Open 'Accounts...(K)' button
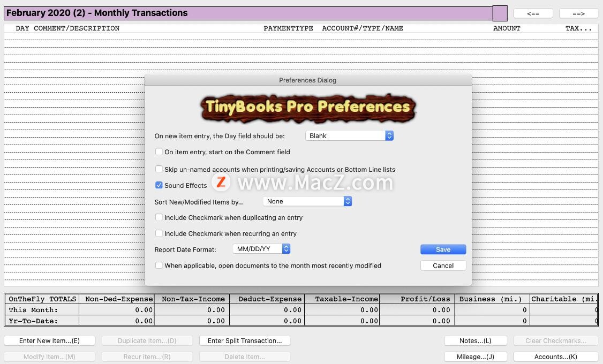 click(x=556, y=357)
